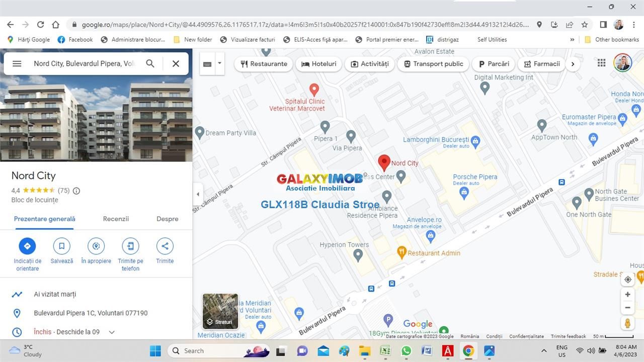Save Nord City with Salvează icon
The image size is (644, 362).
pyautogui.click(x=61, y=246)
